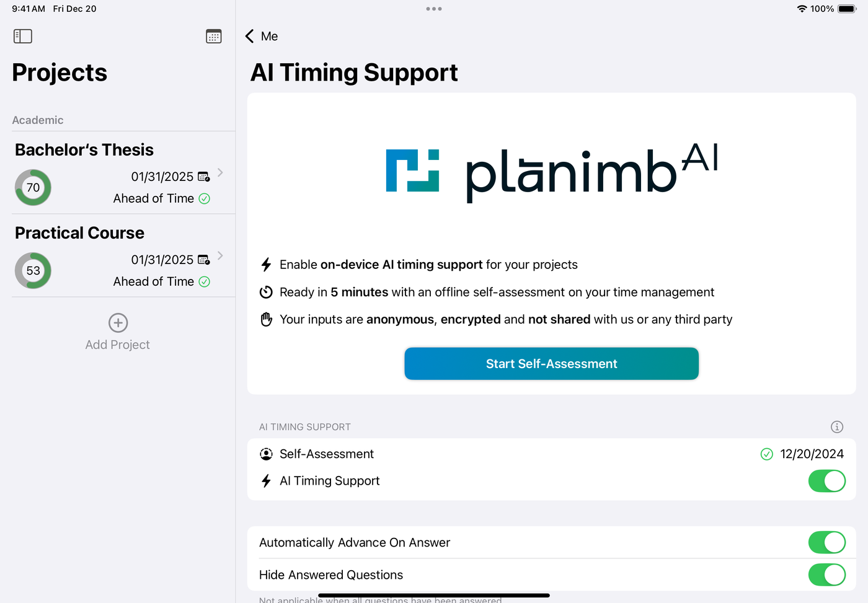
Task: Tap the AI Timing Support info icon
Action: click(x=837, y=427)
